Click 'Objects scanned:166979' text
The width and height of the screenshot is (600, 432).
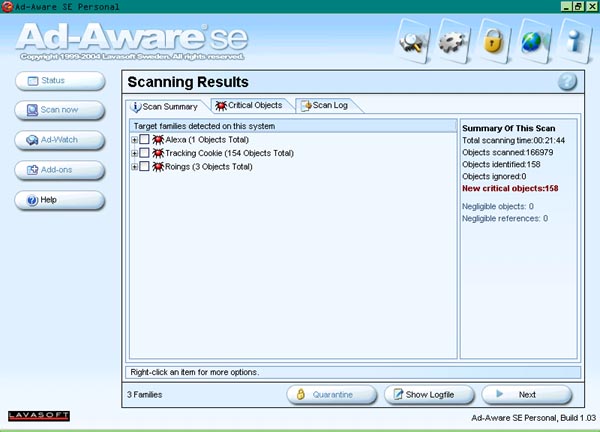point(507,152)
